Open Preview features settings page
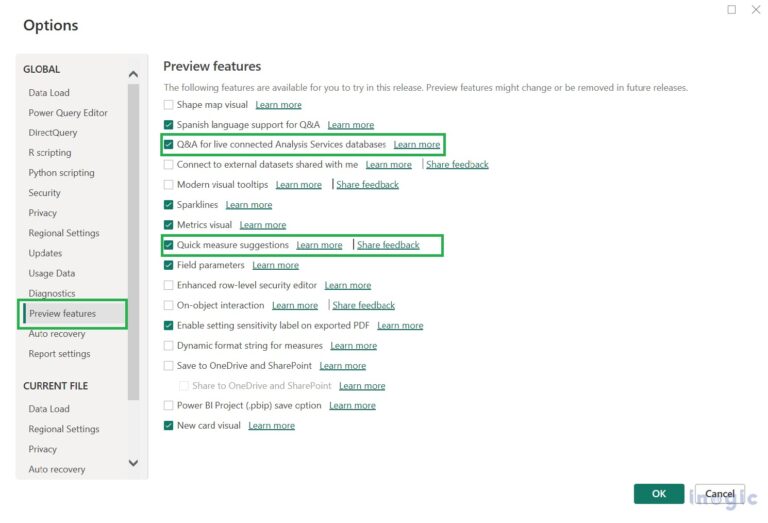768x523 pixels. pyautogui.click(x=62, y=314)
